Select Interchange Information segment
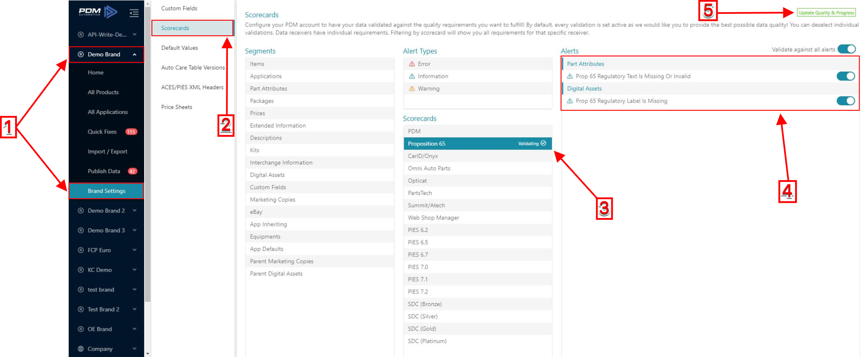This screenshot has width=868, height=357. (319, 163)
